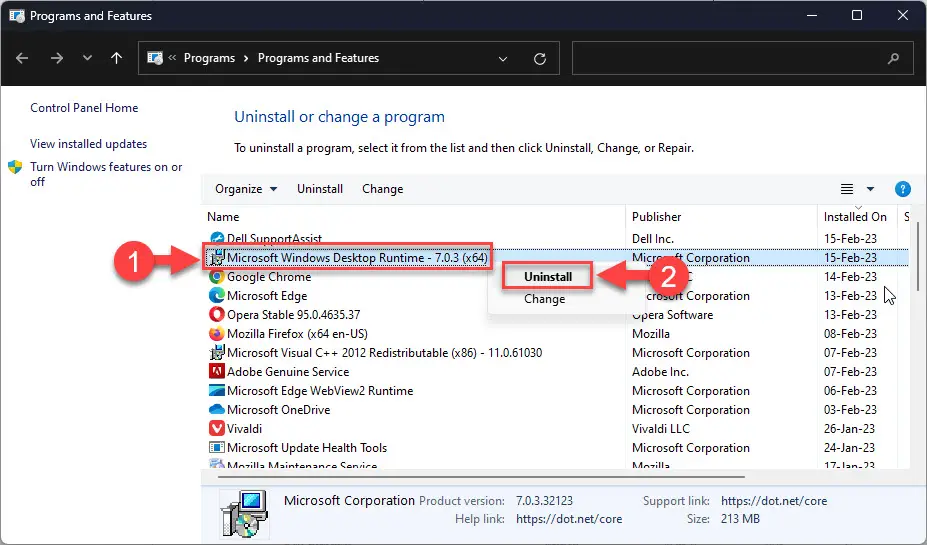927x545 pixels.
Task: Click the 08-Feb-23 install date
Action: coord(850,333)
